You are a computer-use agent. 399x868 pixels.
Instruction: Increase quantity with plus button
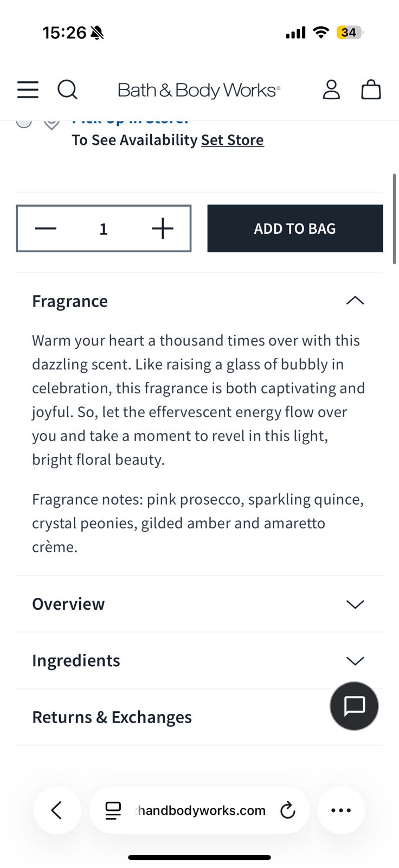[x=163, y=228]
